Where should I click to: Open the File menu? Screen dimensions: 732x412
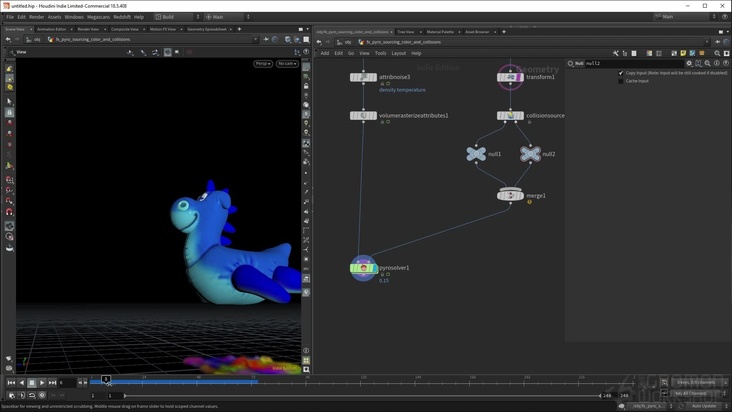click(x=10, y=17)
